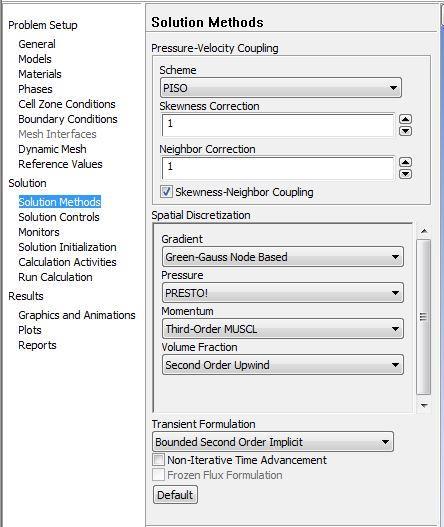Image resolution: width=444 pixels, height=527 pixels.
Task: Click the Neighbor Correction input field
Action: pyautogui.click(x=278, y=168)
